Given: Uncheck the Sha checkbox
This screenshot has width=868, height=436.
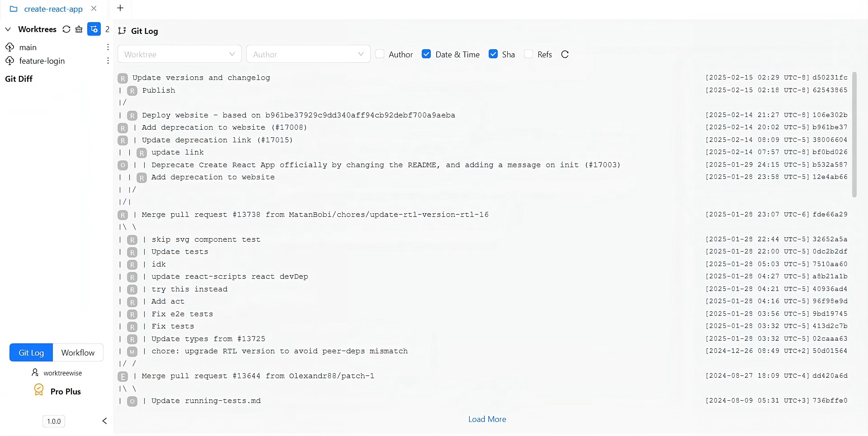Looking at the screenshot, I should tap(493, 54).
